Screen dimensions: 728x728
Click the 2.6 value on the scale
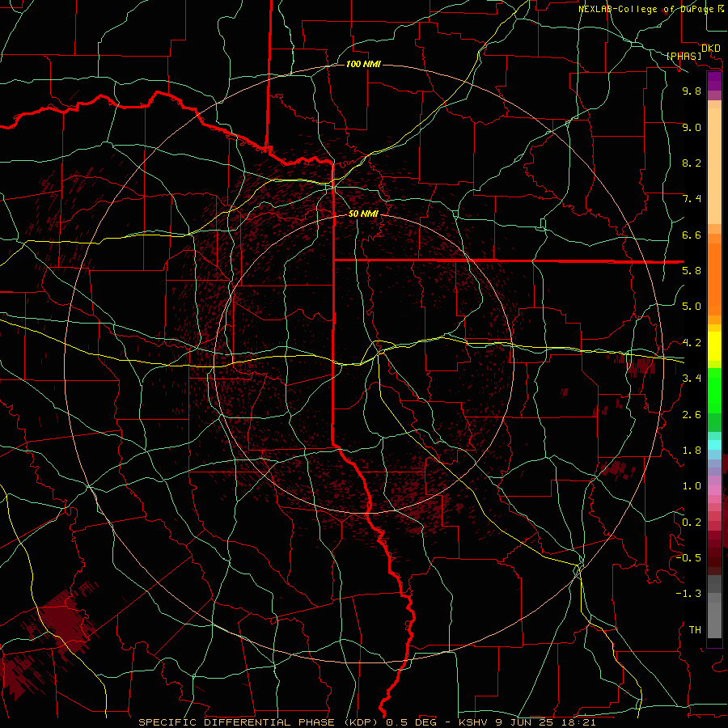coord(692,415)
